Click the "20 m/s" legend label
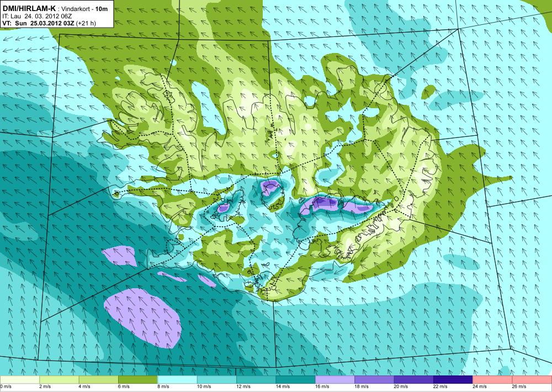The width and height of the screenshot is (552, 392). click(401, 386)
